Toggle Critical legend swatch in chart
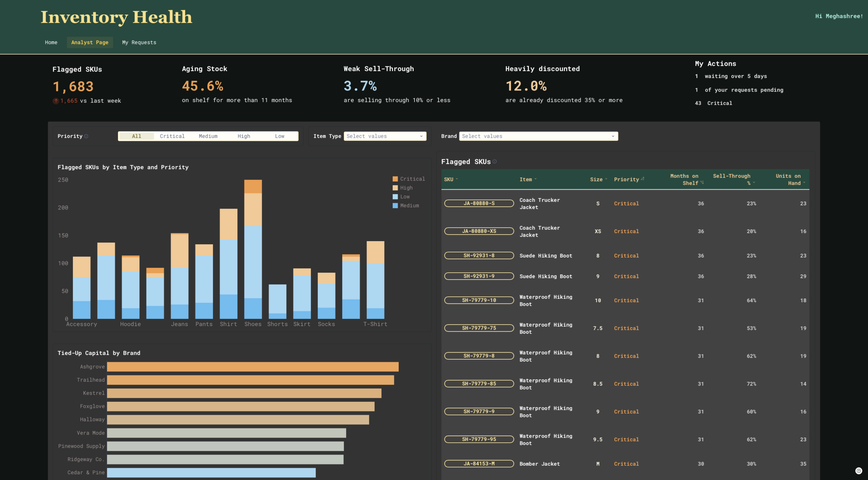Viewport: 868px width, 480px height. pos(395,179)
